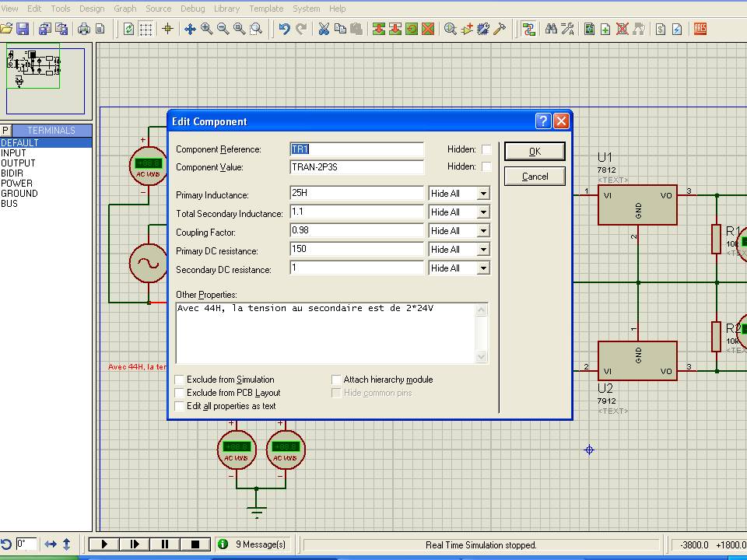Expand Coupling Factor Hide All dropdown
The height and width of the screenshot is (560, 747).
483,231
